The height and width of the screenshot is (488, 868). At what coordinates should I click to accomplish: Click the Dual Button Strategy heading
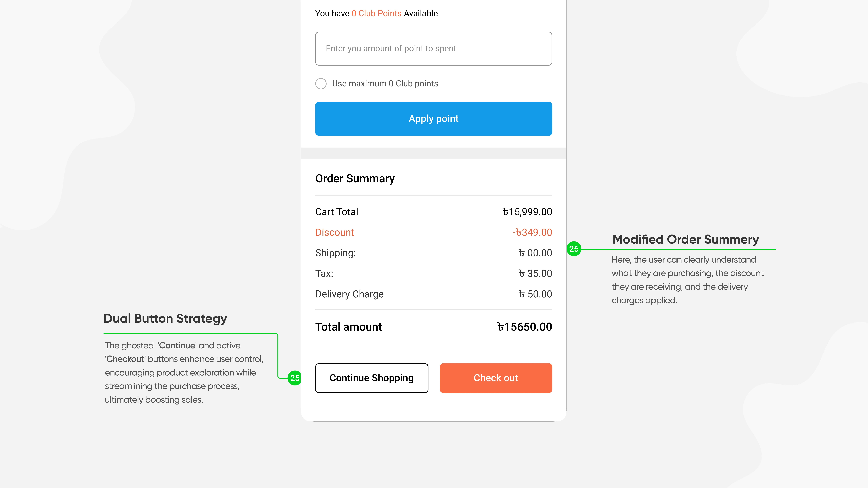coord(165,318)
